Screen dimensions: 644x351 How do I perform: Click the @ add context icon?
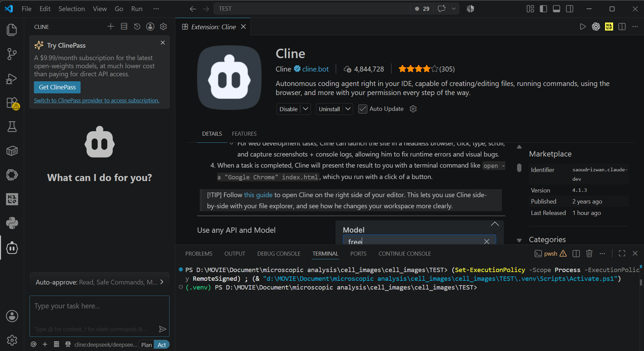pyautogui.click(x=34, y=345)
